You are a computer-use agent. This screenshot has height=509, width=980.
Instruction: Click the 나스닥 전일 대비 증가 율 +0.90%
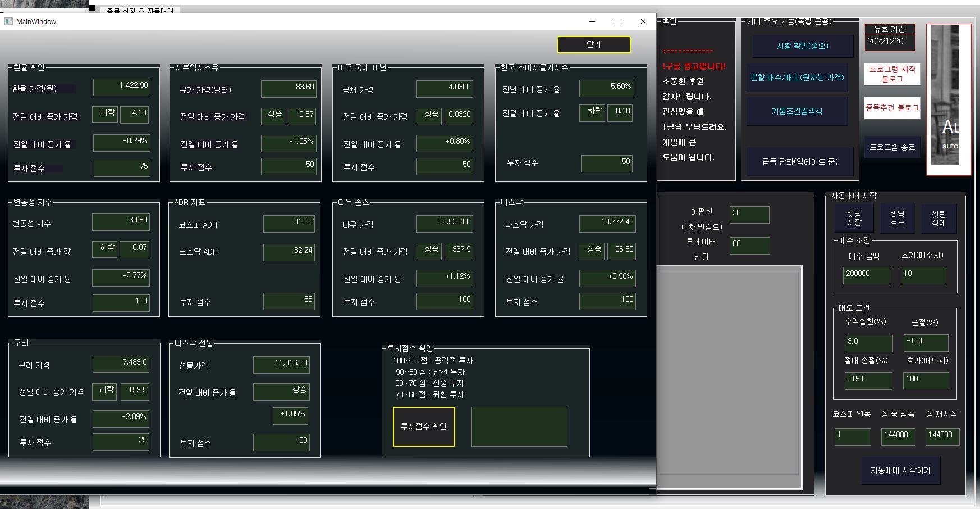tap(607, 278)
